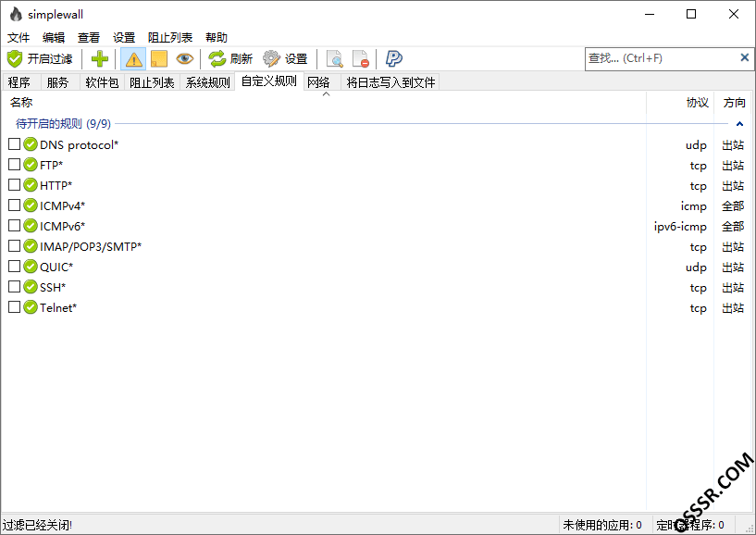
Task: Click green check icon of SSH rule
Action: click(31, 287)
